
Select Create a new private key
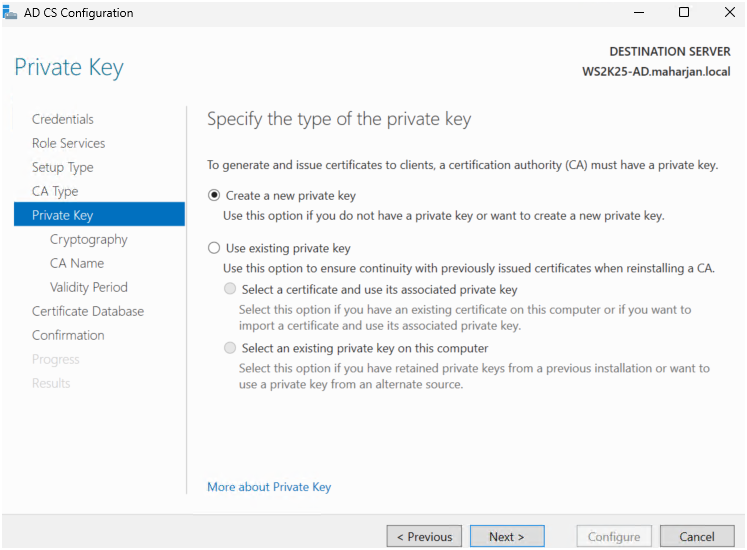coord(214,196)
